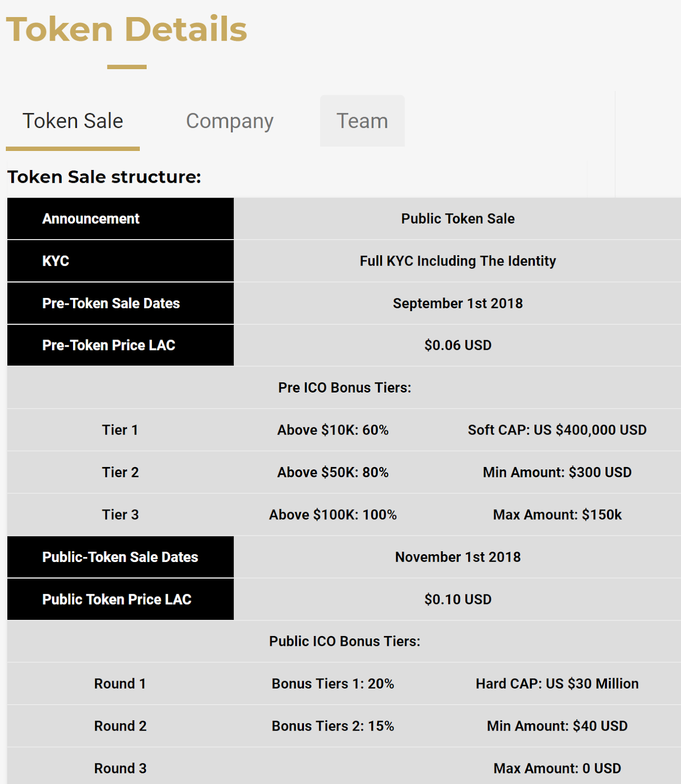Select the November 1st 2018 date cell
Viewport: 681px width, 784px height.
[x=457, y=557]
